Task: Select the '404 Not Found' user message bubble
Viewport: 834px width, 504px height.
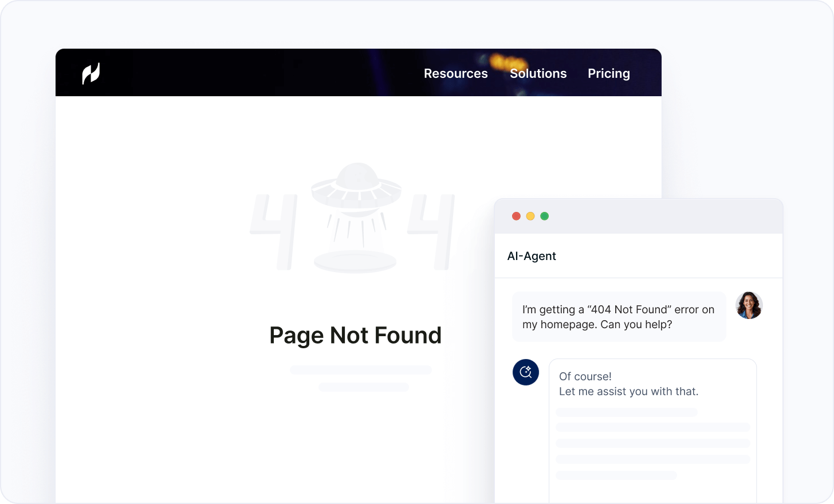Action: coord(619,317)
